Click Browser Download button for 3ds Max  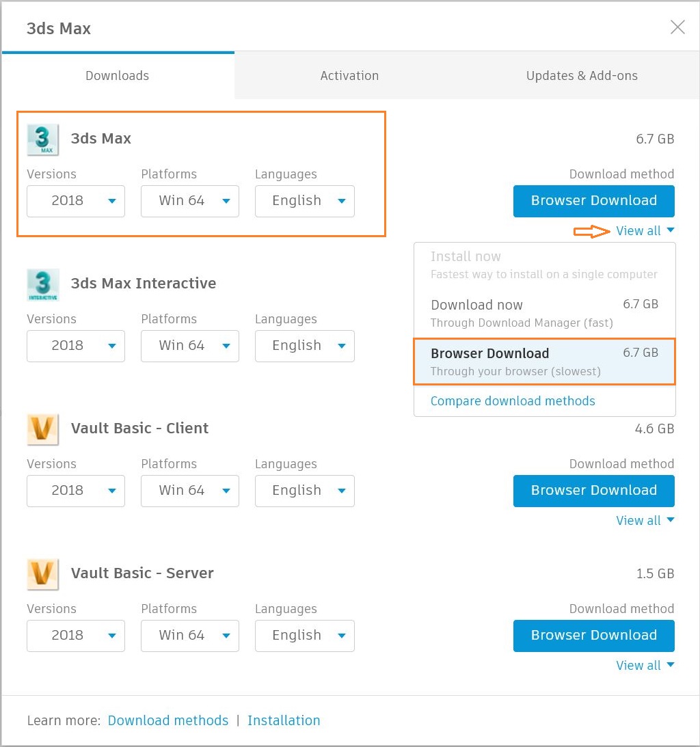(593, 201)
